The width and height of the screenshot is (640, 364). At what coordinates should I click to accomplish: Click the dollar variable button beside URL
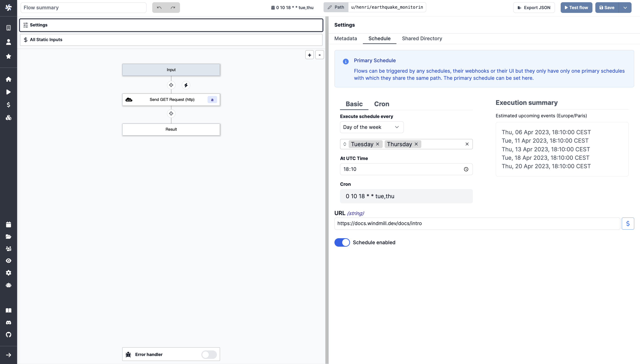[x=628, y=224]
